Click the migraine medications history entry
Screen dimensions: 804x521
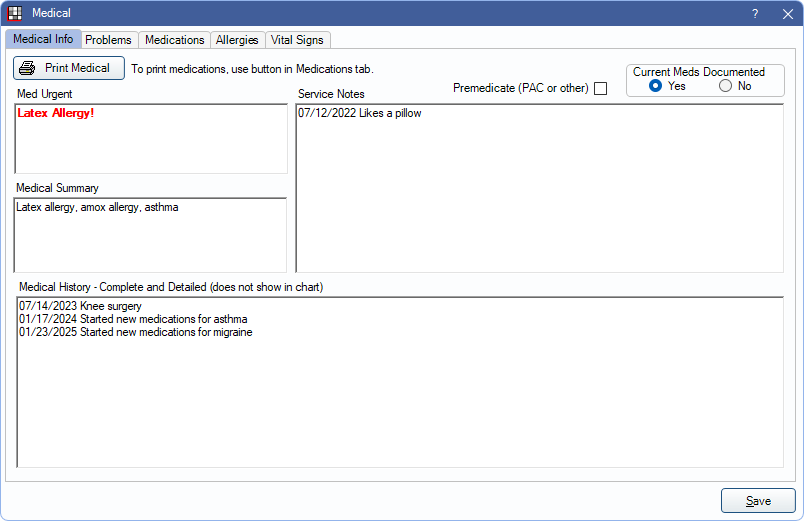tap(135, 332)
